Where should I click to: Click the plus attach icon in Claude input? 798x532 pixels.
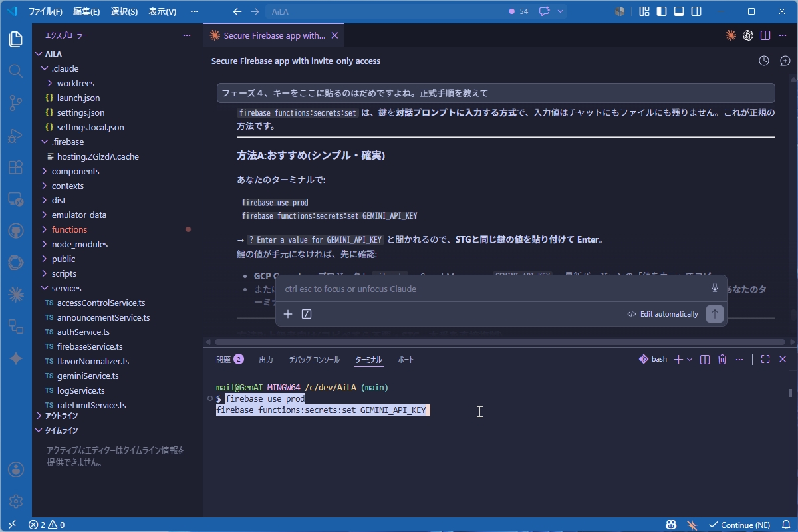point(288,314)
